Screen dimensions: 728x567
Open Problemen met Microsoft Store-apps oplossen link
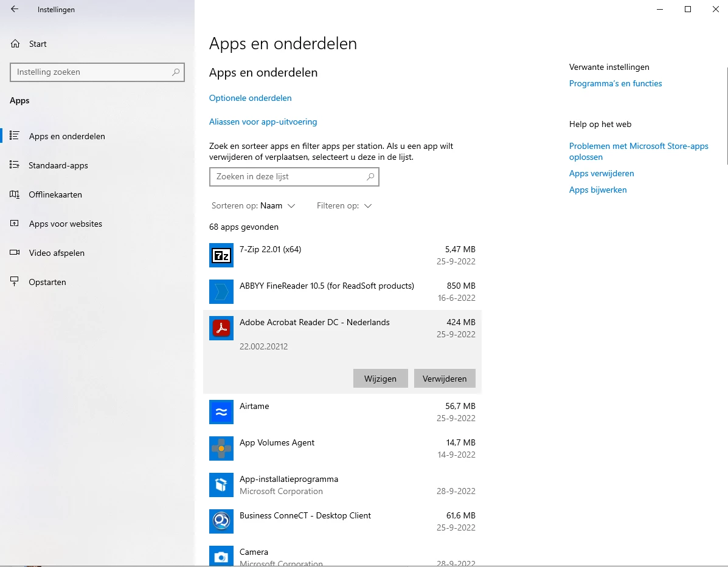click(x=639, y=151)
